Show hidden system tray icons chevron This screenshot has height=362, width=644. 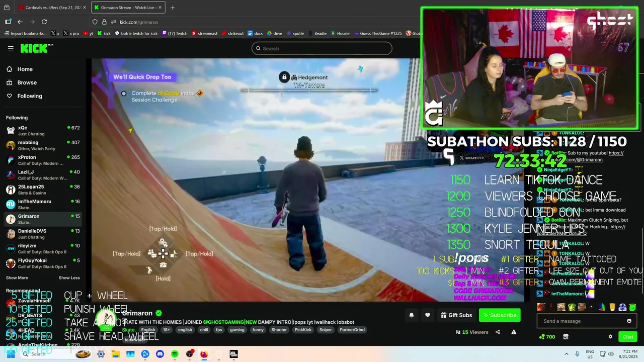coord(566,354)
